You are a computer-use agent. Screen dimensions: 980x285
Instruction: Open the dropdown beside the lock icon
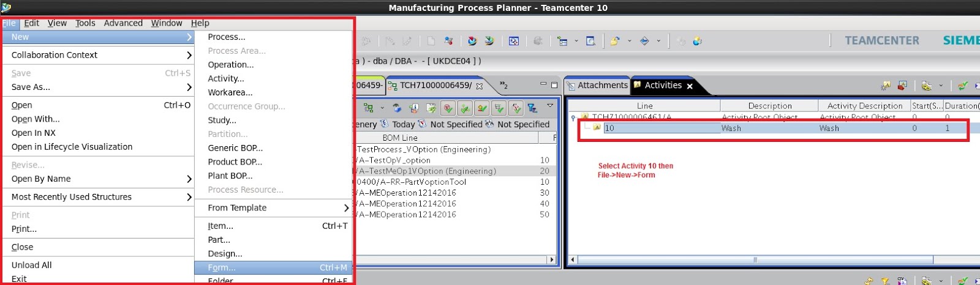coord(629,41)
